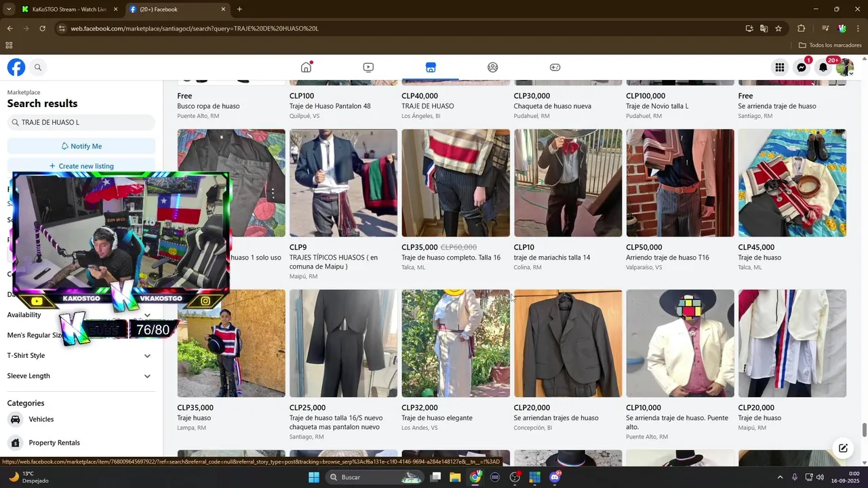Open traje de mariachis talla 14 photo

click(x=568, y=183)
